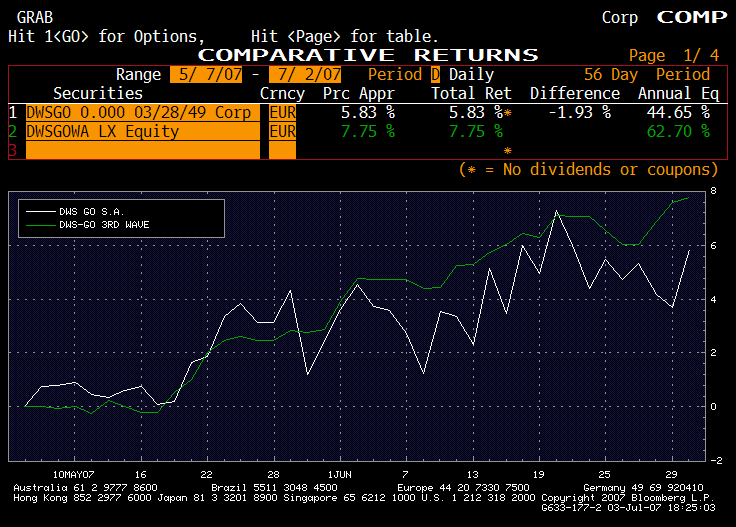
Task: Click the Difference column header
Action: pos(575,93)
